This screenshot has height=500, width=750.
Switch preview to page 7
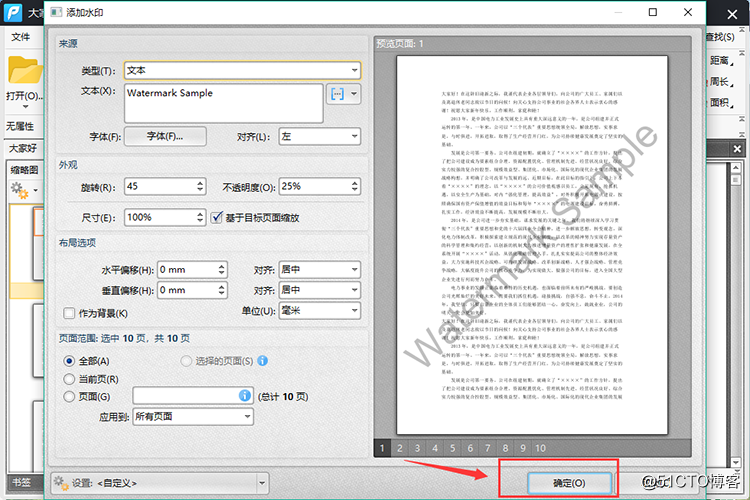pos(487,448)
